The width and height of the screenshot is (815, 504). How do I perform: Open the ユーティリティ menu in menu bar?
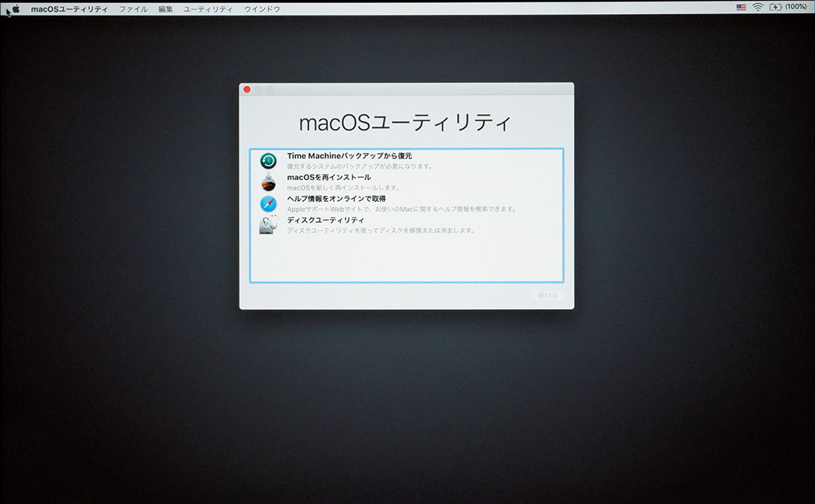tap(208, 9)
